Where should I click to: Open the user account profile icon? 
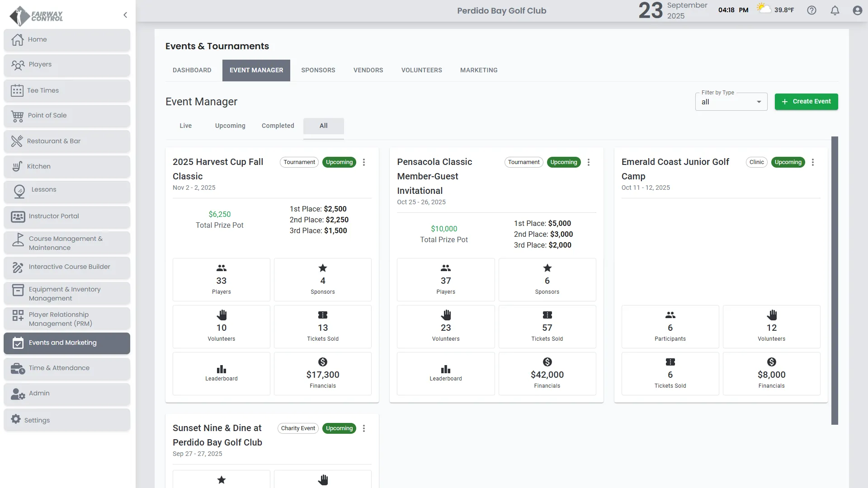pyautogui.click(x=857, y=10)
